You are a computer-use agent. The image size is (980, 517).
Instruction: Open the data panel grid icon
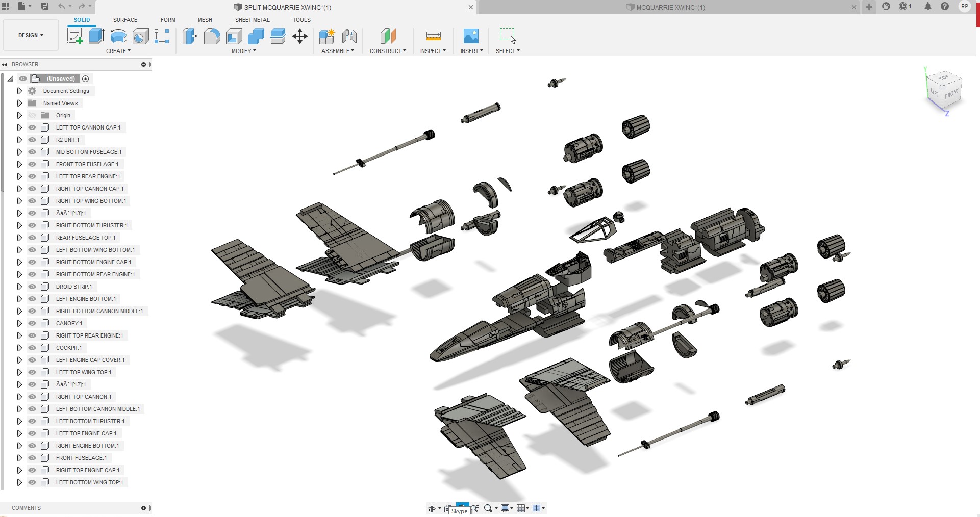6,6
